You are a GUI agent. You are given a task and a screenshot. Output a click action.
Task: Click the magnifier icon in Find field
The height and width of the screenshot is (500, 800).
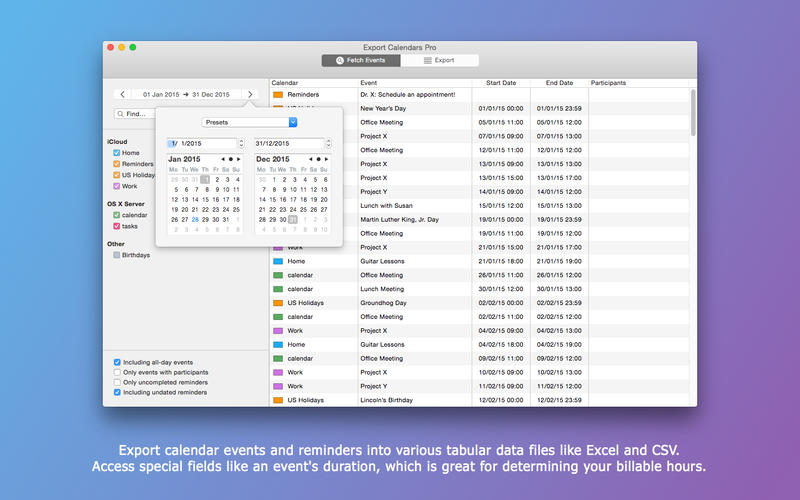[x=121, y=114]
